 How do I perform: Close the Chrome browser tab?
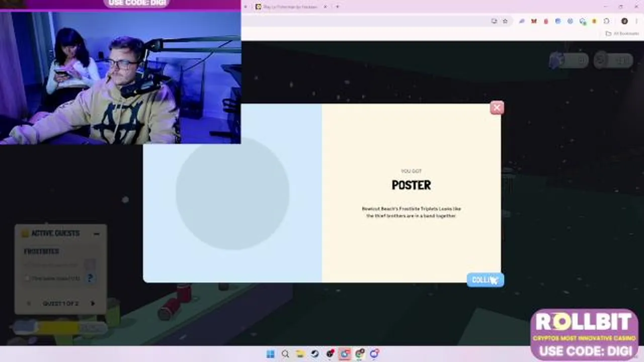325,7
